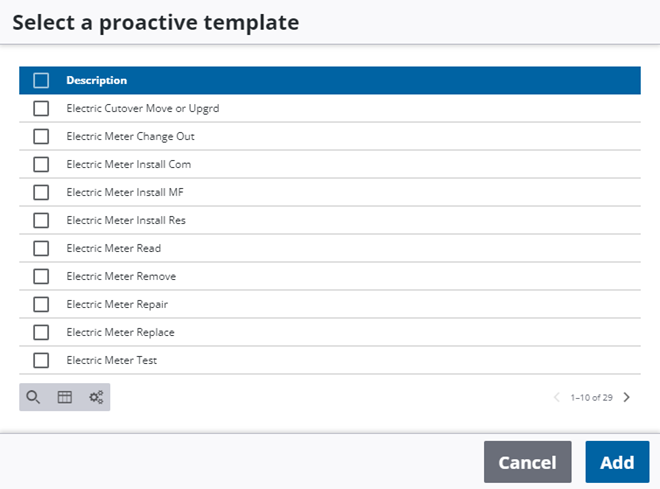Tick the Electric Meter Change Out checkbox

coord(41,136)
